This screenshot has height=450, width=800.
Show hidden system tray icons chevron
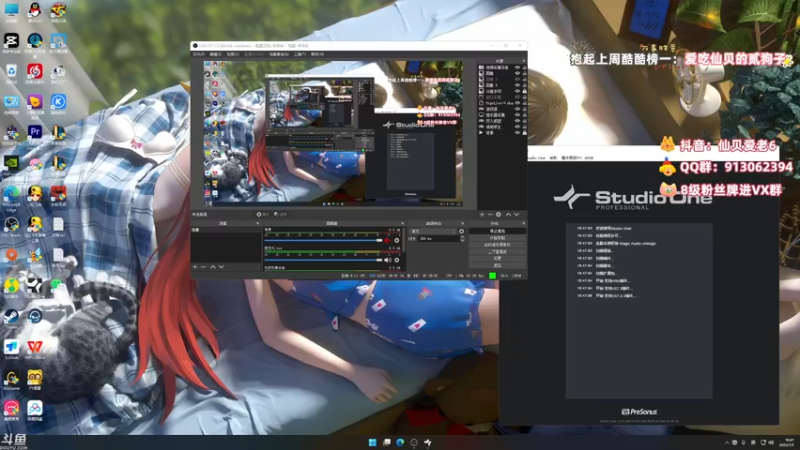[727, 442]
